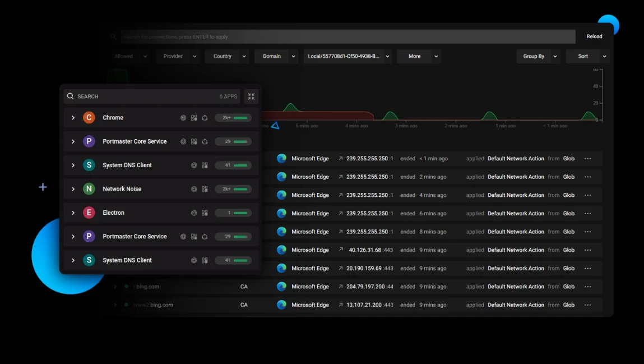Click the green Network Noise app icon

tap(89, 189)
